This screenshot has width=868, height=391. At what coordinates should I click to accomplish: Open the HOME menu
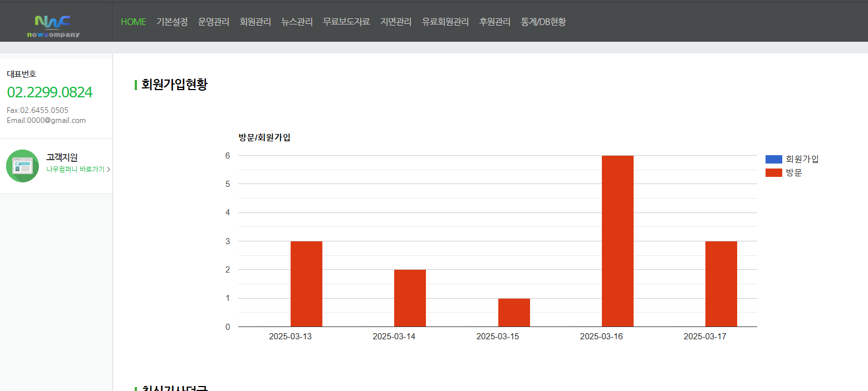(133, 22)
